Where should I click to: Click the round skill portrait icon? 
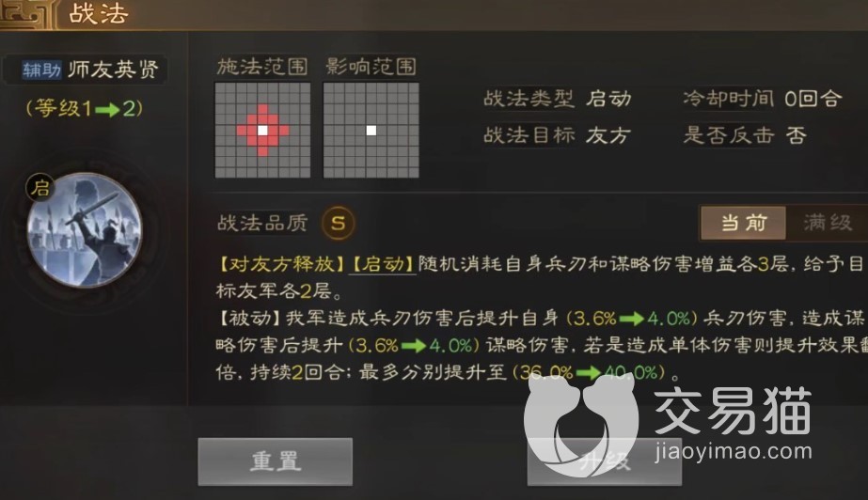coord(84,229)
